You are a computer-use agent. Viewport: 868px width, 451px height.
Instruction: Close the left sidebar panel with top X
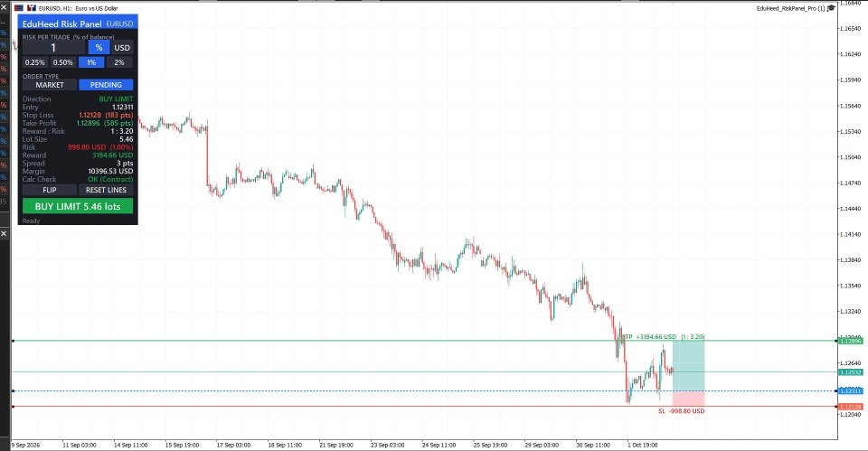coord(4,7)
